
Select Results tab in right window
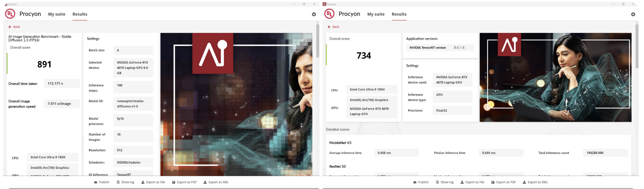[x=399, y=14]
